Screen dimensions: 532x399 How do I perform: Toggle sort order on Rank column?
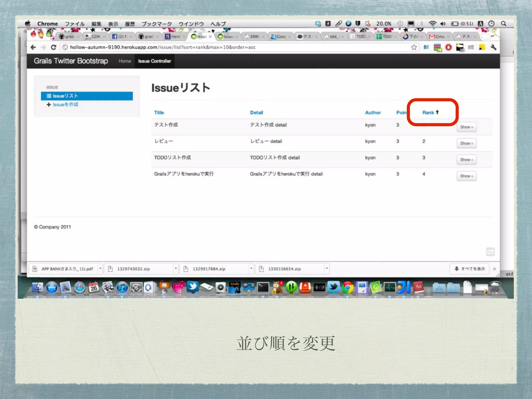[428, 112]
